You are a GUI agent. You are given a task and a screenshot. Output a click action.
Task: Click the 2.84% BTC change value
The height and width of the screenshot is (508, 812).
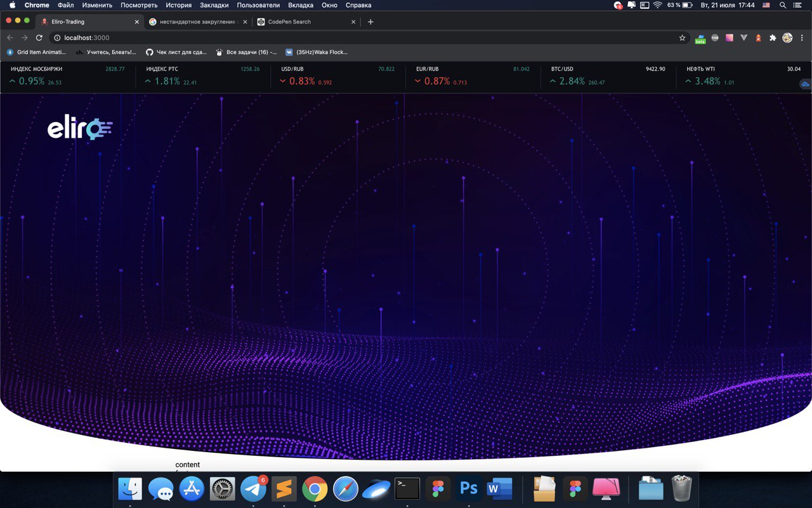click(572, 81)
